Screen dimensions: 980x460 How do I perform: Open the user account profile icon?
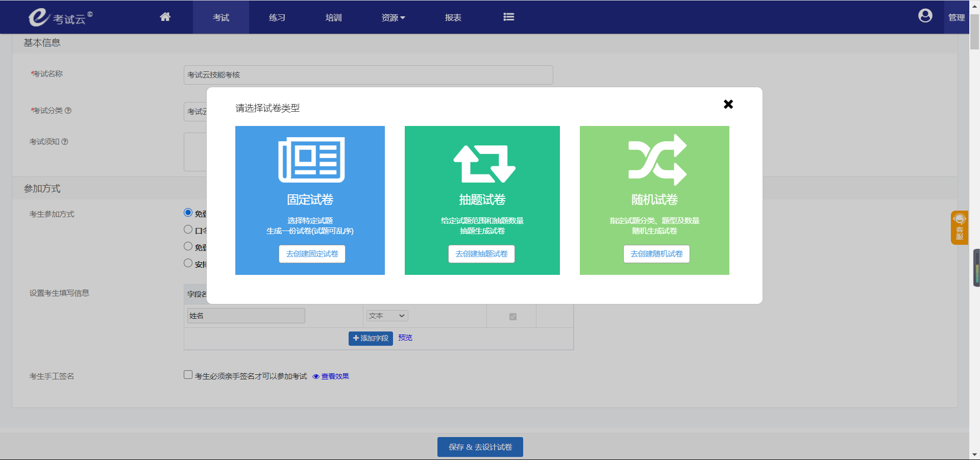point(925,16)
